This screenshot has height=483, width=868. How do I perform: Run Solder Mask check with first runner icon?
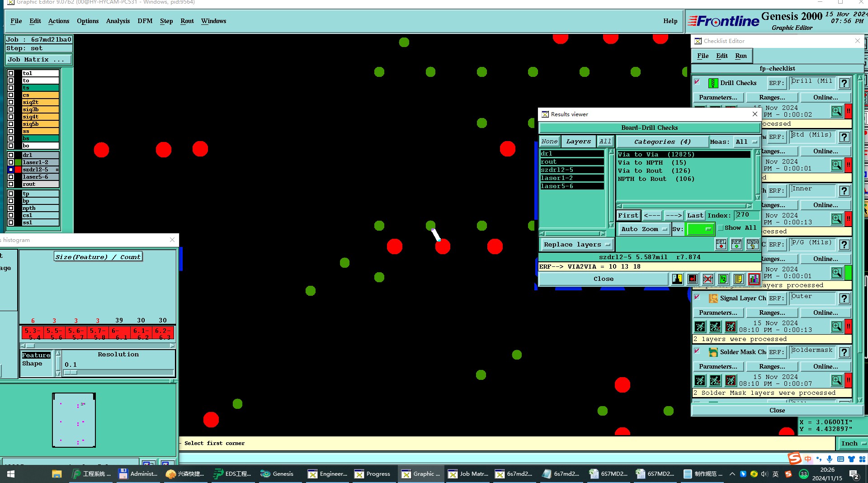pyautogui.click(x=700, y=380)
